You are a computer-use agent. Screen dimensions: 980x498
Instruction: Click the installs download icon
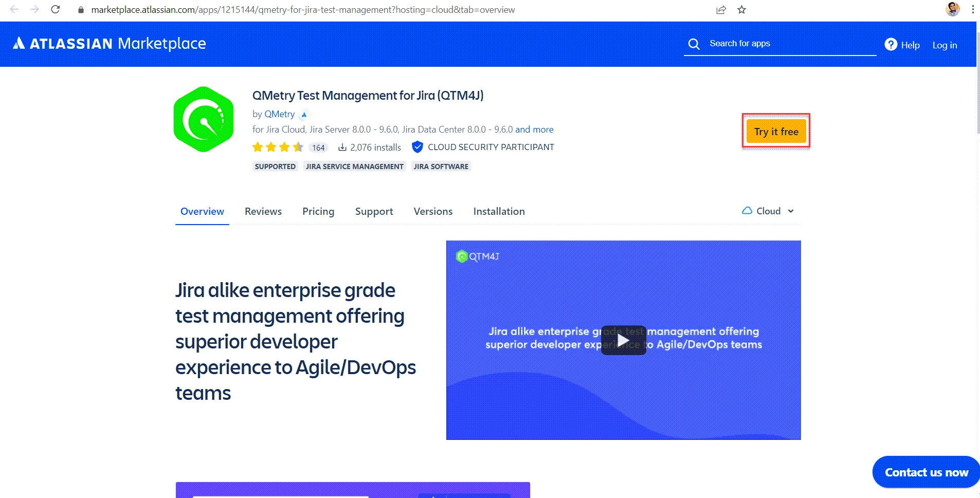[342, 147]
